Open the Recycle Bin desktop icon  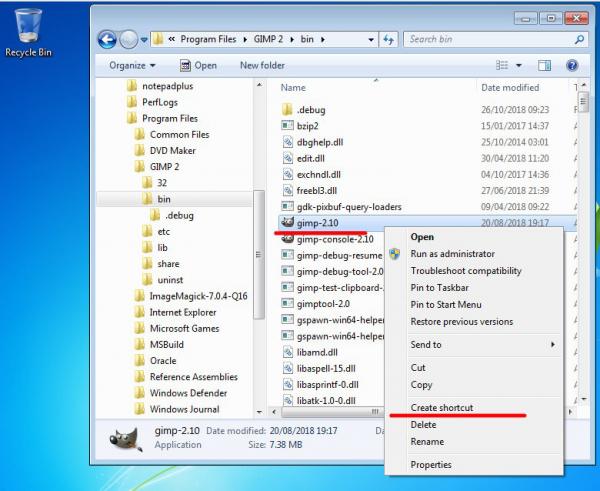coord(28,33)
